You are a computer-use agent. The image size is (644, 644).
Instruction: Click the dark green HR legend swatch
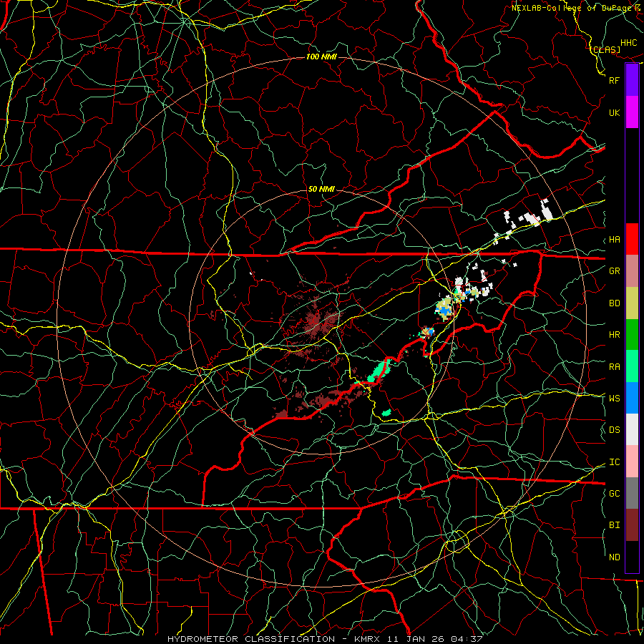[x=632, y=335]
